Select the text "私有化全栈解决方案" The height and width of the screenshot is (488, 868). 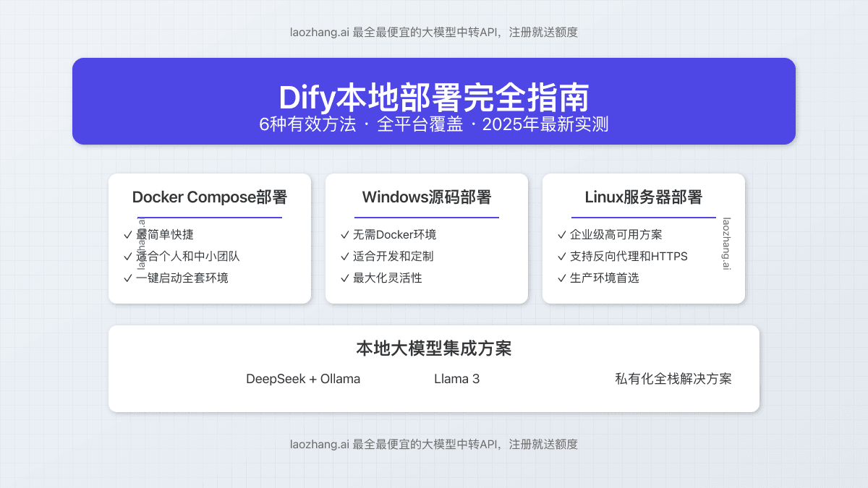(673, 379)
